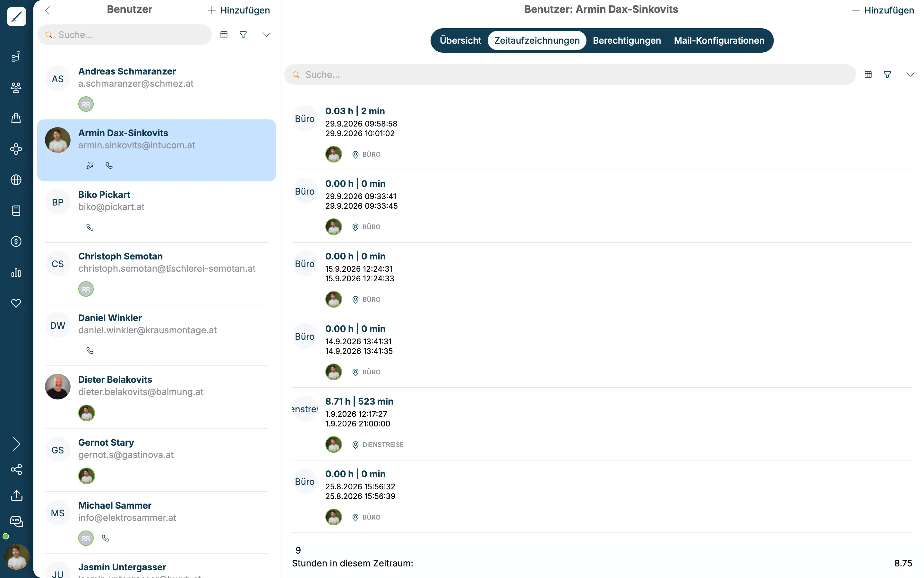Open the shopping bag sidebar icon

coord(16,118)
